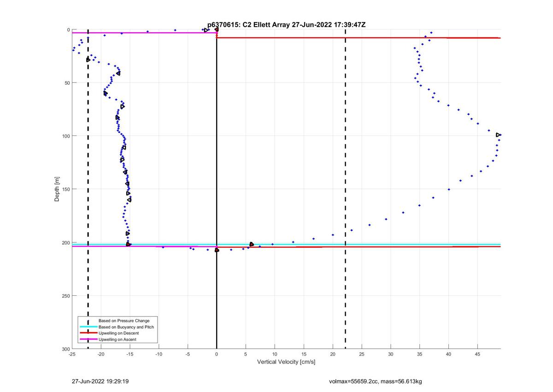Click velocity axis tick label '45'
The image size is (553, 392).
pos(477,354)
